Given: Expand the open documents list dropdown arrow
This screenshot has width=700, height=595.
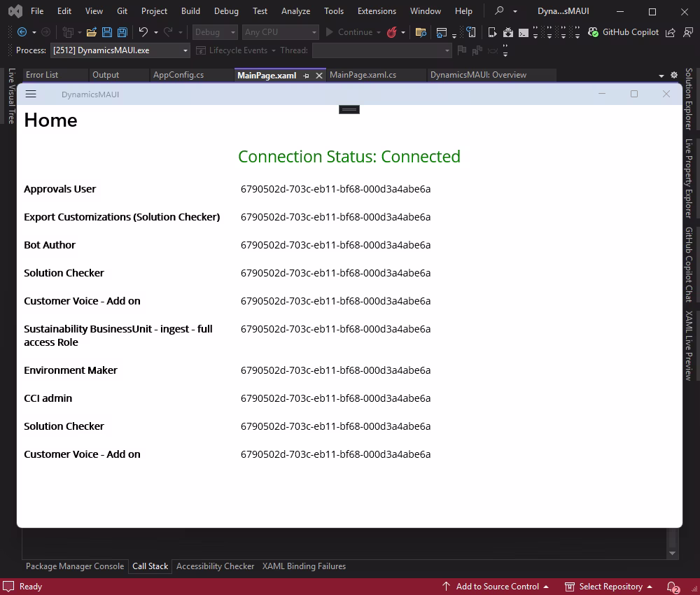Looking at the screenshot, I should tap(661, 76).
